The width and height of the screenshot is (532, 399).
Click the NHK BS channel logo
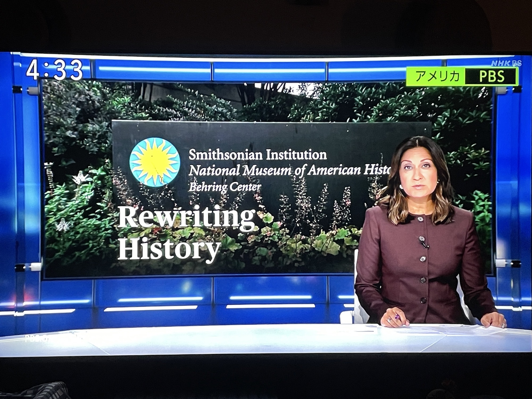(x=506, y=63)
